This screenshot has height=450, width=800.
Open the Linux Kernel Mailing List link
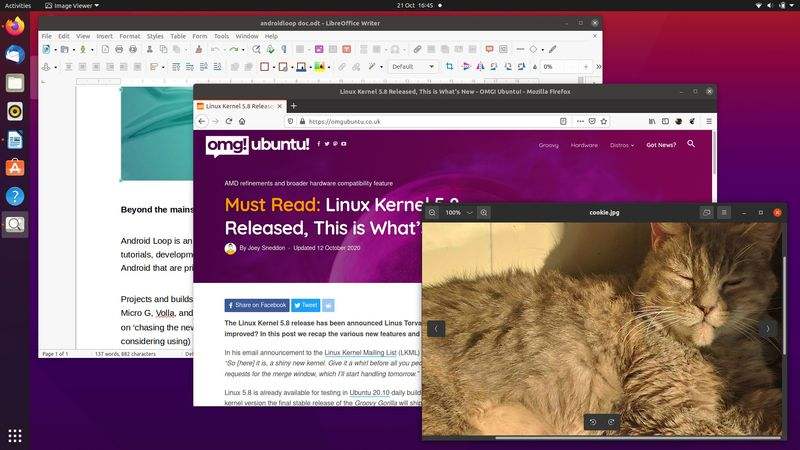coord(360,353)
